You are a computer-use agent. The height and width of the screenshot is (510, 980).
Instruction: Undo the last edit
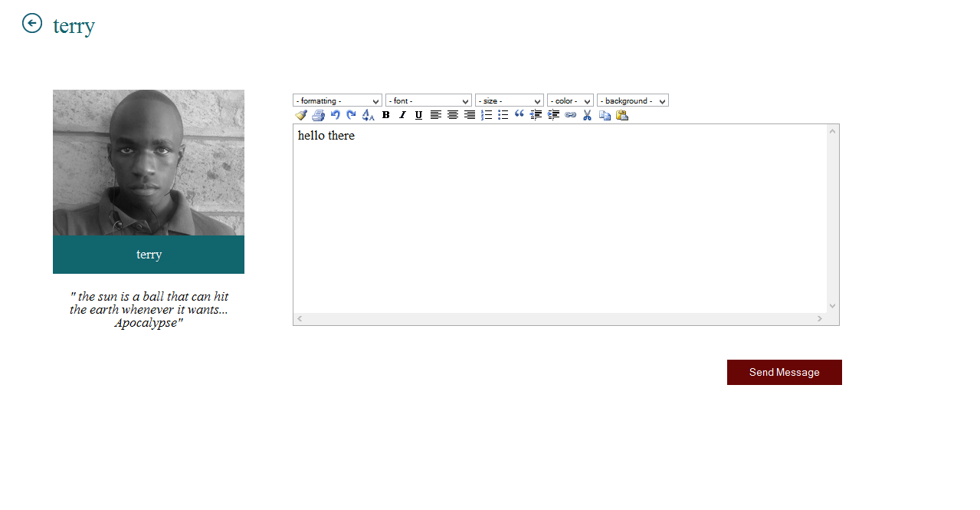point(335,114)
